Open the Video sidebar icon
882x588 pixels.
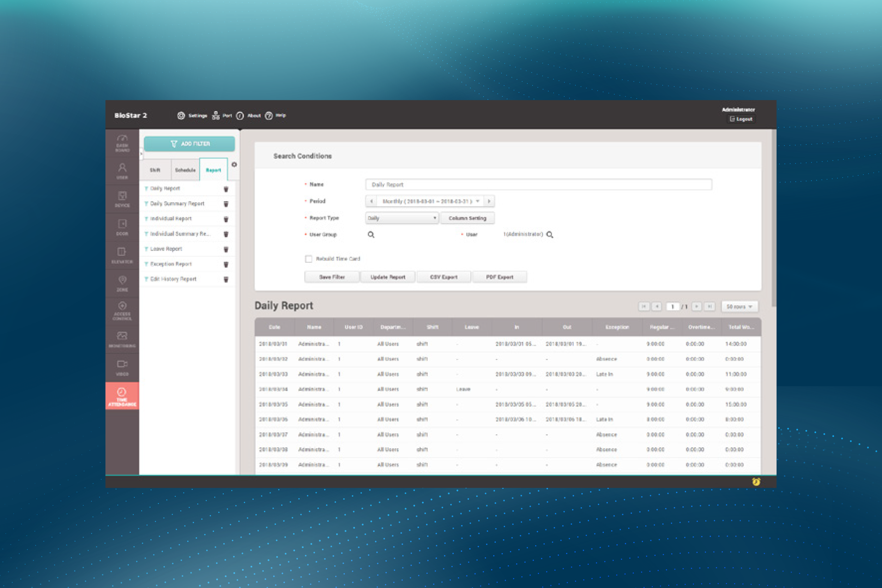click(x=122, y=368)
